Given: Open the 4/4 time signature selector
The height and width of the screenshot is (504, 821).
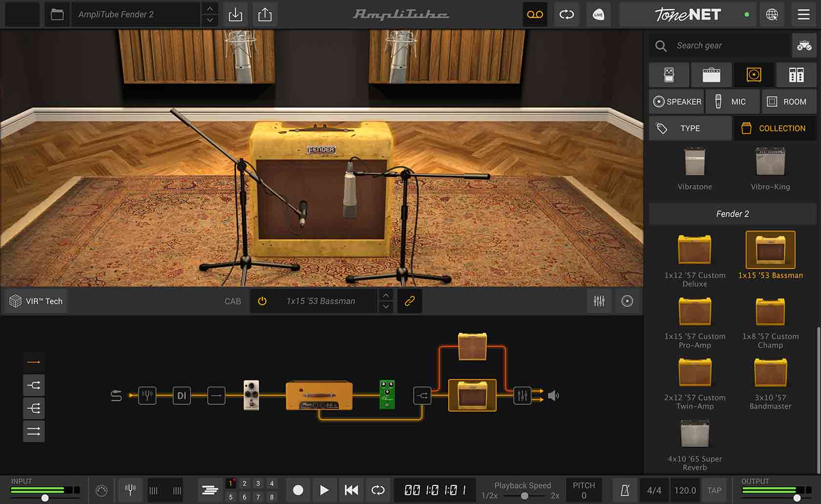Looking at the screenshot, I should [654, 490].
